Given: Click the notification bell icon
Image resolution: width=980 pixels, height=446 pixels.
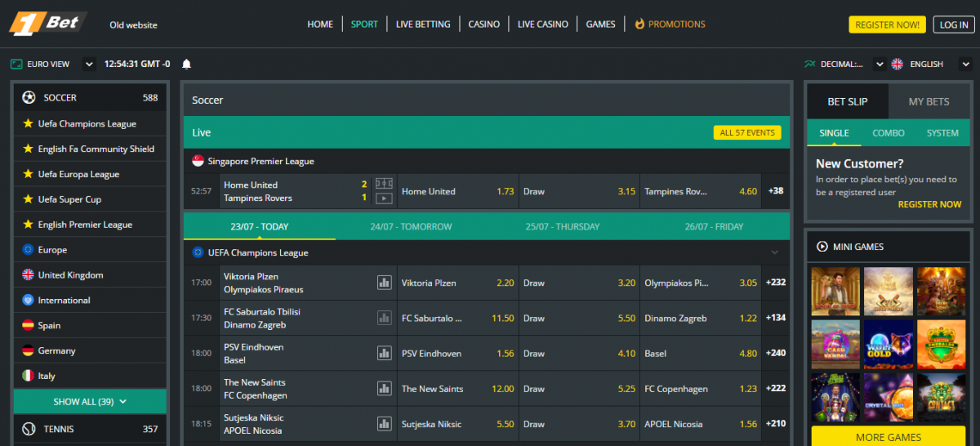Looking at the screenshot, I should pos(186,64).
